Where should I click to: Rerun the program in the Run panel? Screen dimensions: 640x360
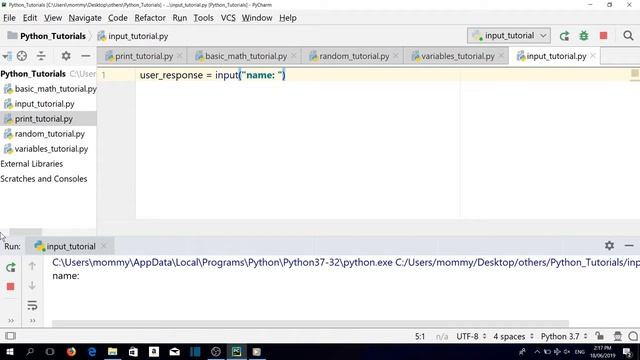click(11, 267)
